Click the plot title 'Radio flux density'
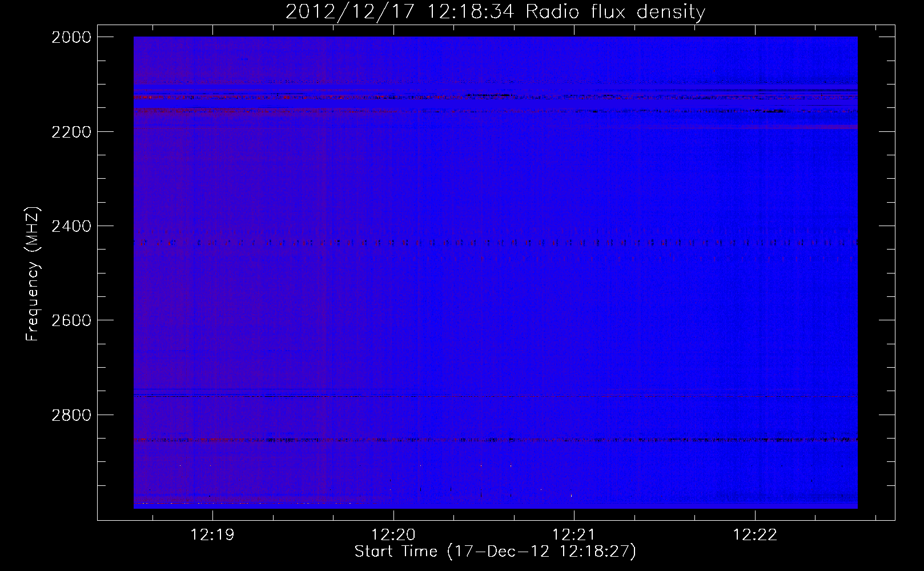 (616, 12)
